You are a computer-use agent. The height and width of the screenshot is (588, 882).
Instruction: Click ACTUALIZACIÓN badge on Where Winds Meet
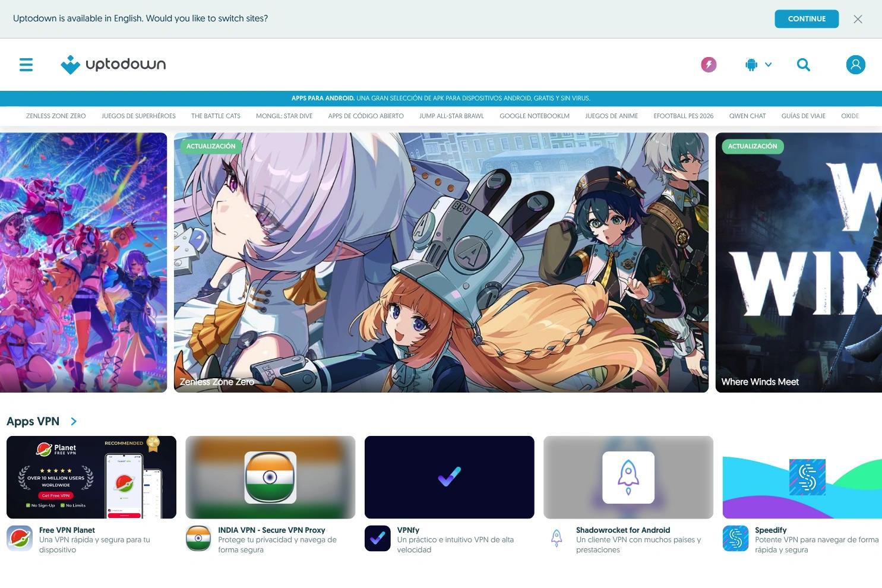[753, 146]
